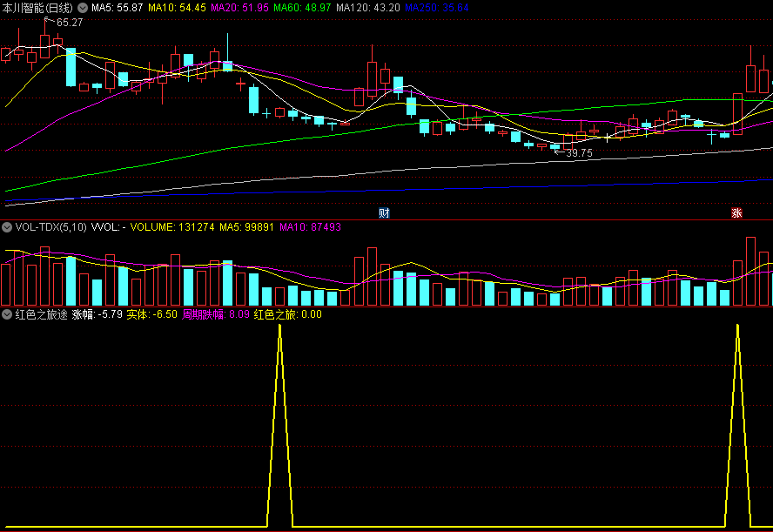Click the 65.27 high price label
Image resolution: width=773 pixels, height=532 pixels.
70,23
